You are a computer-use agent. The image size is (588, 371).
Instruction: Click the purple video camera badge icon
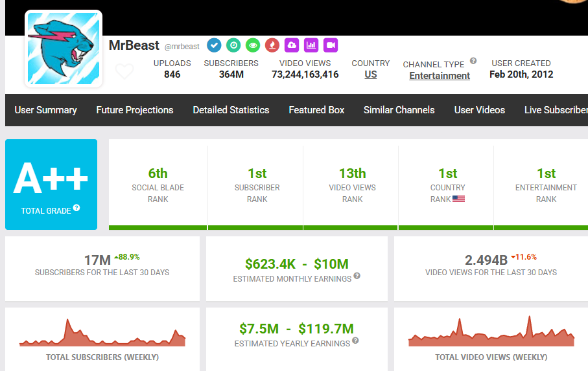point(331,45)
